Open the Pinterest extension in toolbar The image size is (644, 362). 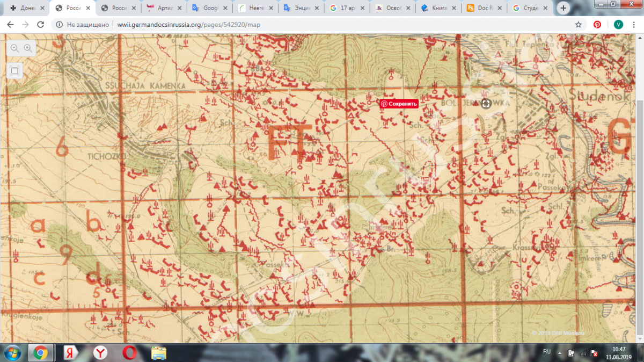click(597, 25)
